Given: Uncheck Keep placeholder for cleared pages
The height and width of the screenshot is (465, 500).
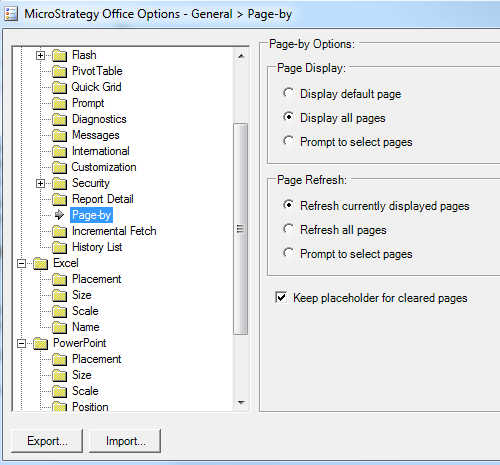Looking at the screenshot, I should point(281,297).
